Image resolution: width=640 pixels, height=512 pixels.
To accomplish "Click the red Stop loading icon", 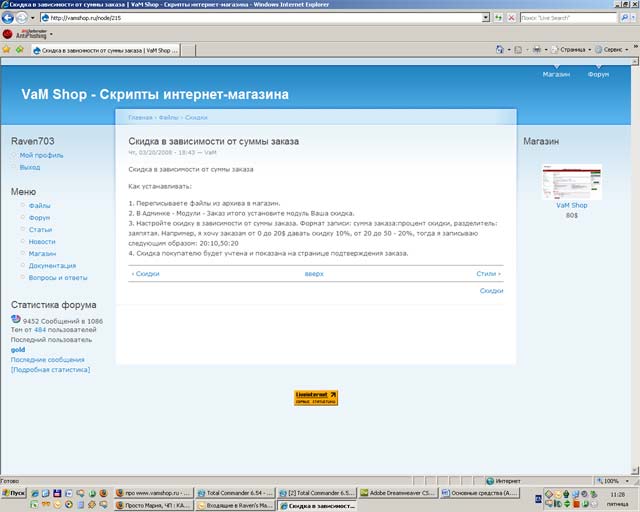I will coord(511,18).
